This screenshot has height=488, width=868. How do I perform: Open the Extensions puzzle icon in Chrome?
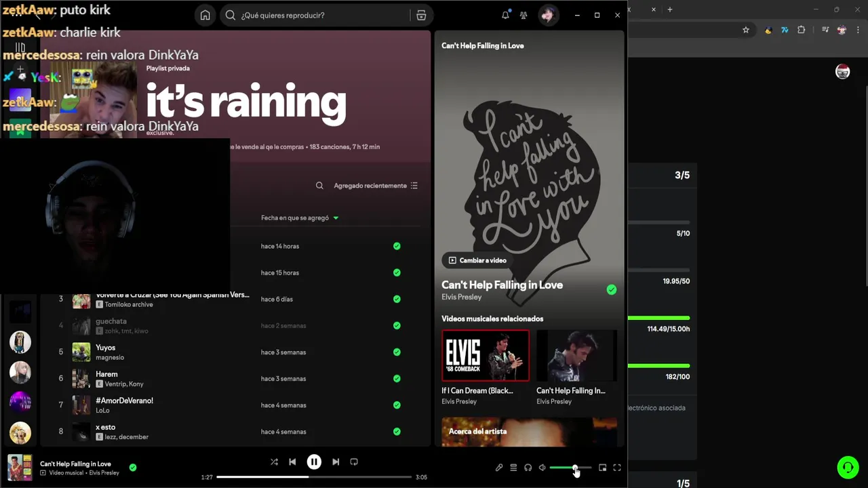(x=802, y=30)
